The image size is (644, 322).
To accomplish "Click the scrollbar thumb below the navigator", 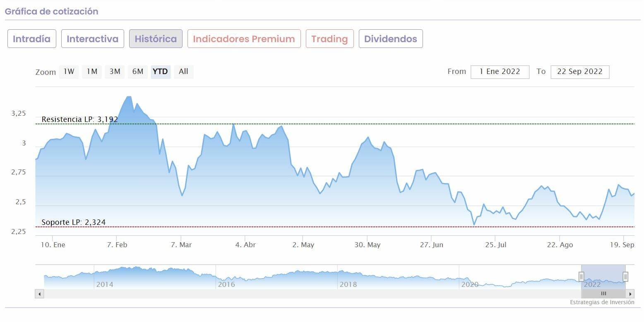I will coord(603,294).
